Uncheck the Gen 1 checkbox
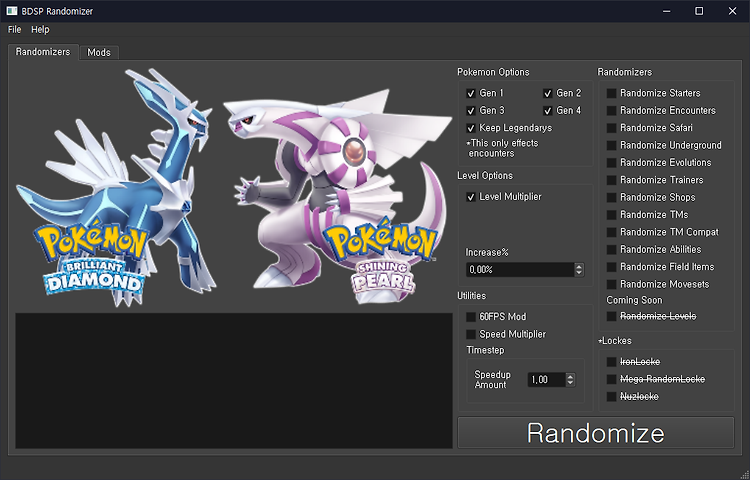Image resolution: width=750 pixels, height=480 pixels. coord(471,93)
